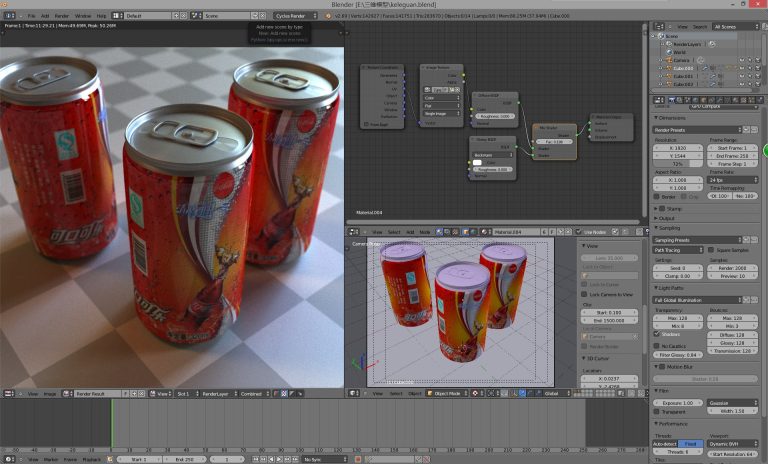Click the Resolution percentage slider
The width and height of the screenshot is (768, 464).
point(679,164)
